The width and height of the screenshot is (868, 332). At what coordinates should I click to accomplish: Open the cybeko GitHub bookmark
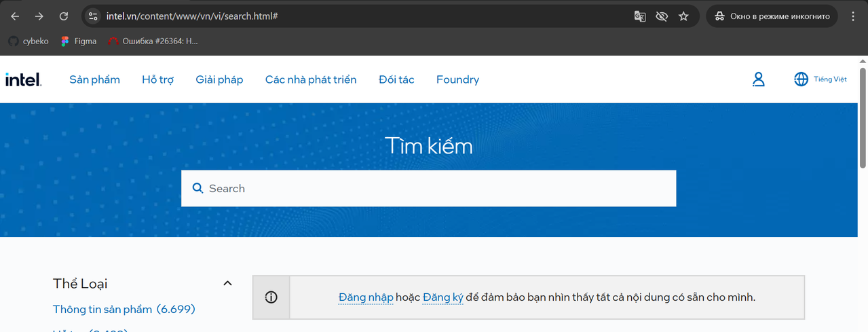pyautogui.click(x=29, y=41)
